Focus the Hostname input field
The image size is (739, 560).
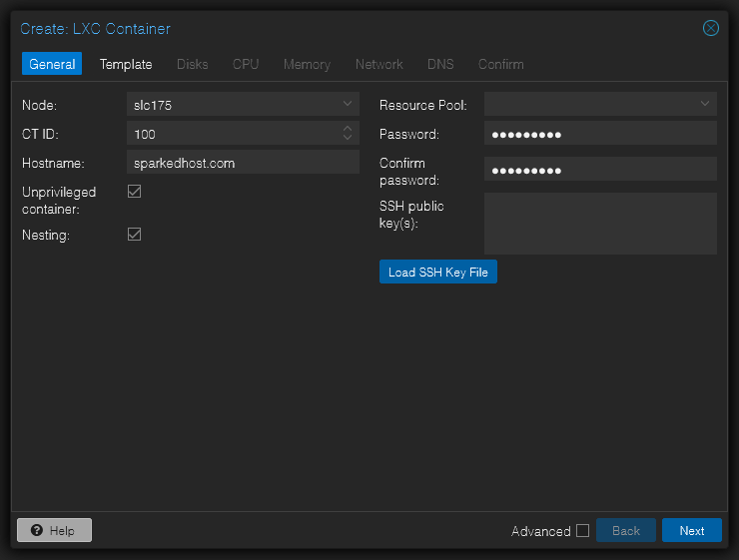click(243, 162)
